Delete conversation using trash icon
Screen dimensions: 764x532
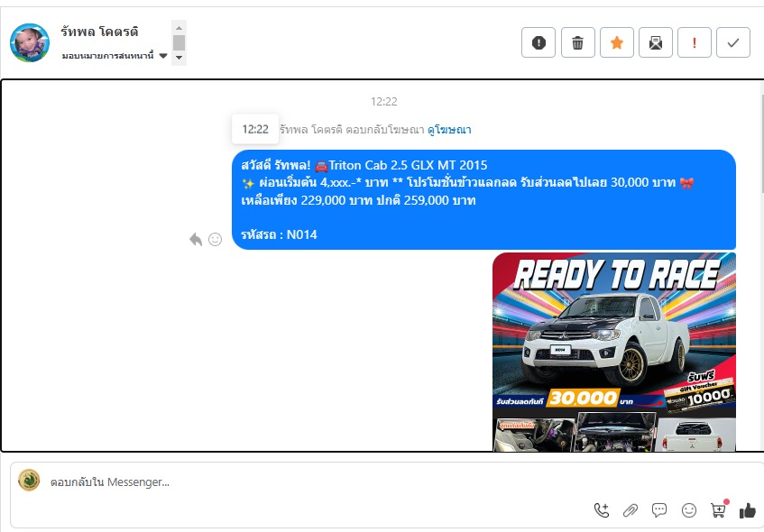click(x=578, y=42)
